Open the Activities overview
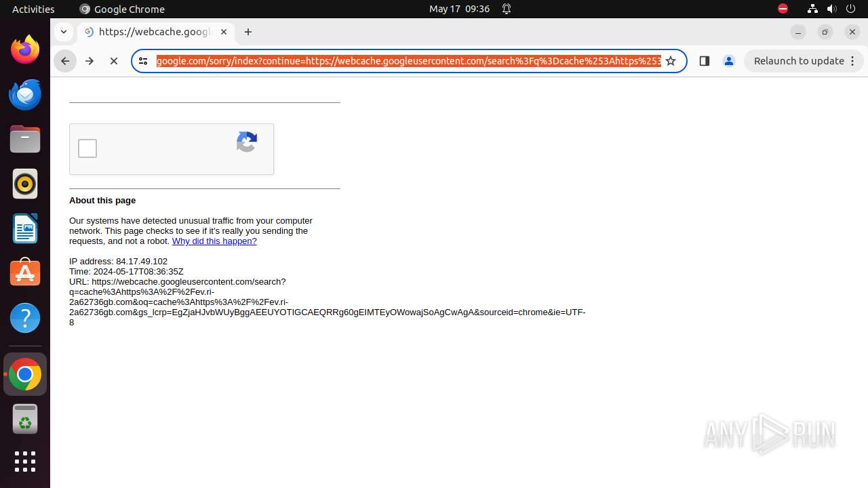This screenshot has height=488, width=868. [33, 9]
